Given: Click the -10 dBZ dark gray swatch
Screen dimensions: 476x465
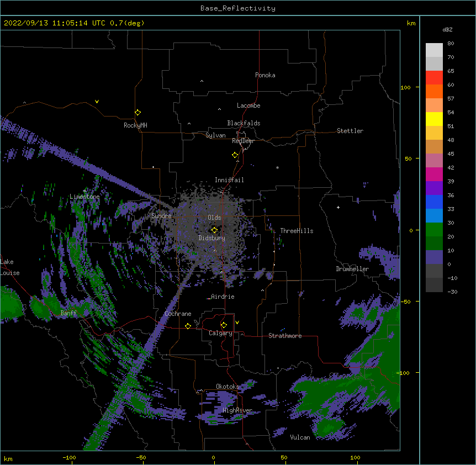Looking at the screenshot, I should tap(434, 285).
